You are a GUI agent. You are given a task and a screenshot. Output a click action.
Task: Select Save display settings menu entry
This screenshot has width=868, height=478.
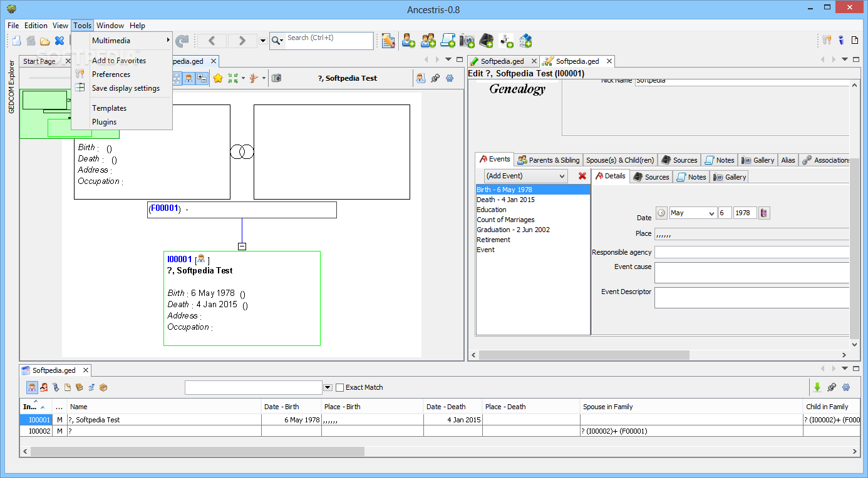pos(122,88)
